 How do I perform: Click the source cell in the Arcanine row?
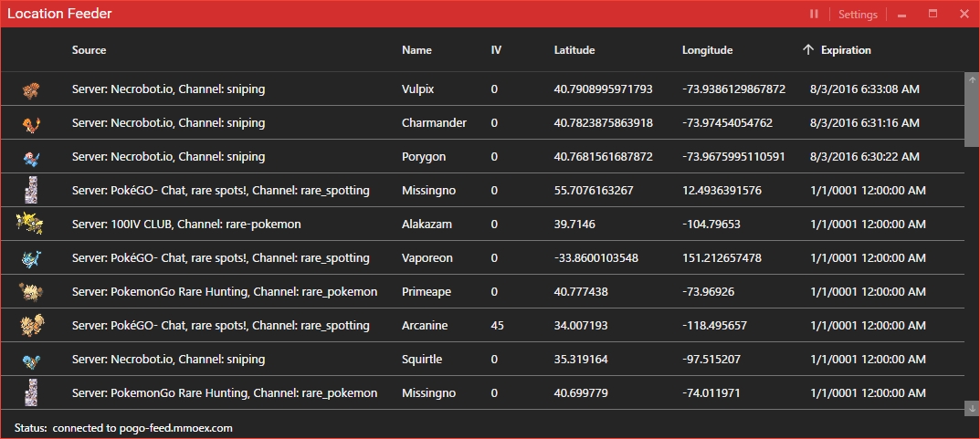click(x=221, y=325)
